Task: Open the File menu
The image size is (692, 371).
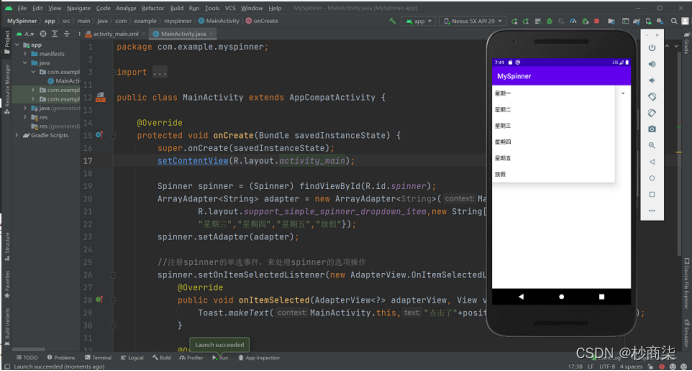Action: [x=22, y=8]
